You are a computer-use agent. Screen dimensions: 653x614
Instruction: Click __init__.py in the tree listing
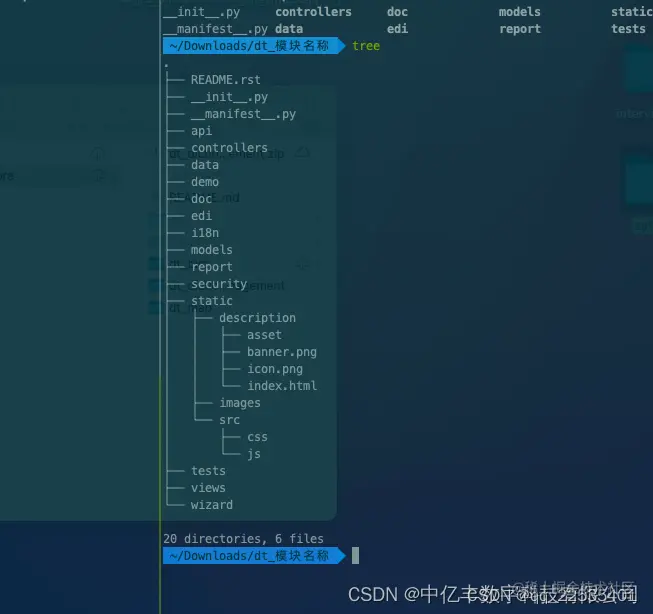(x=229, y=97)
